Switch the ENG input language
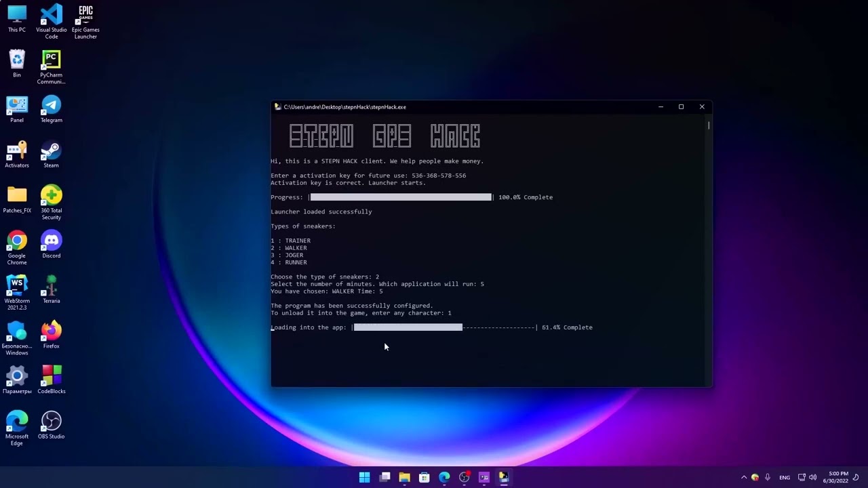Image resolution: width=868 pixels, height=488 pixels. pyautogui.click(x=785, y=477)
